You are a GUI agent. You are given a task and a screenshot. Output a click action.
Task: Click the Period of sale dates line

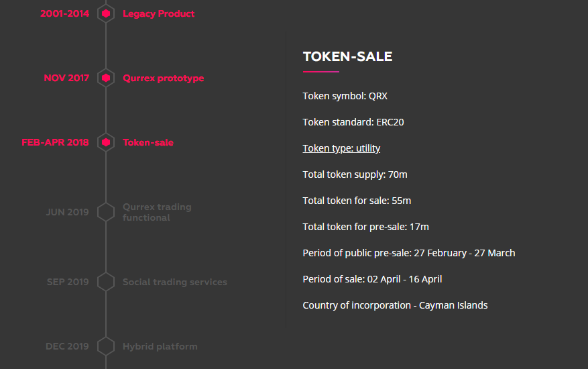pyautogui.click(x=372, y=279)
